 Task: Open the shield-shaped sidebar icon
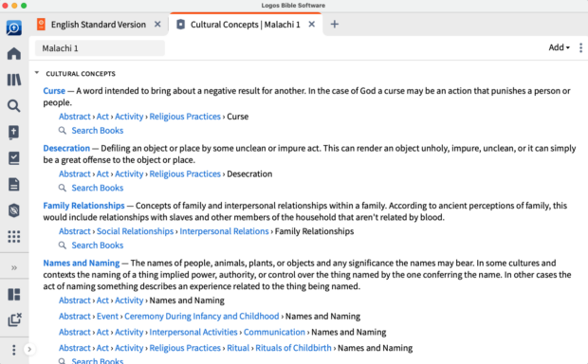click(14, 210)
